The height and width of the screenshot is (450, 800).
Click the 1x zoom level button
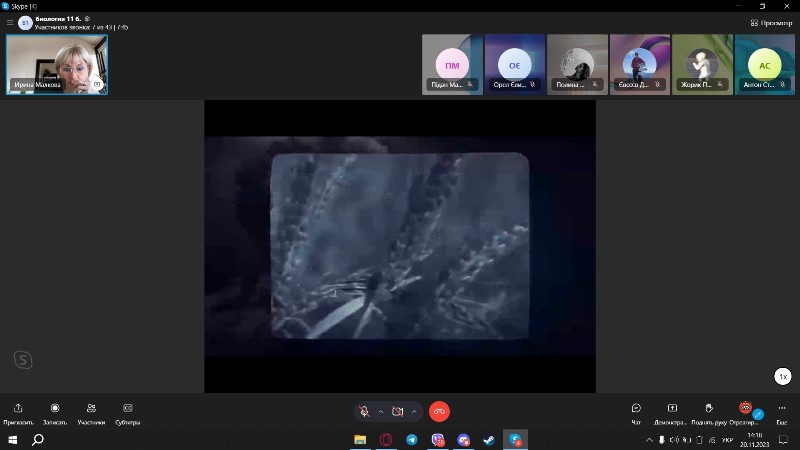coord(783,377)
